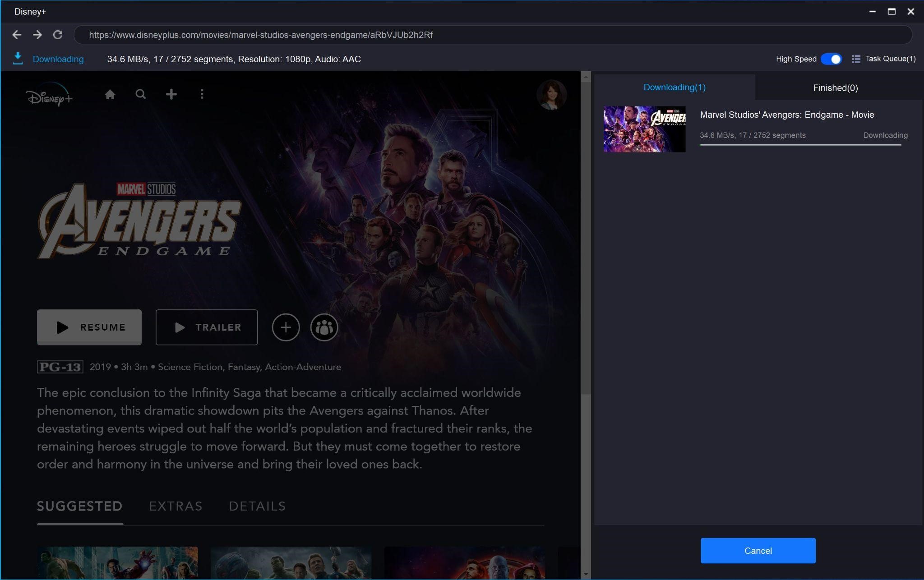Reload the page with the refresh icon

point(58,35)
